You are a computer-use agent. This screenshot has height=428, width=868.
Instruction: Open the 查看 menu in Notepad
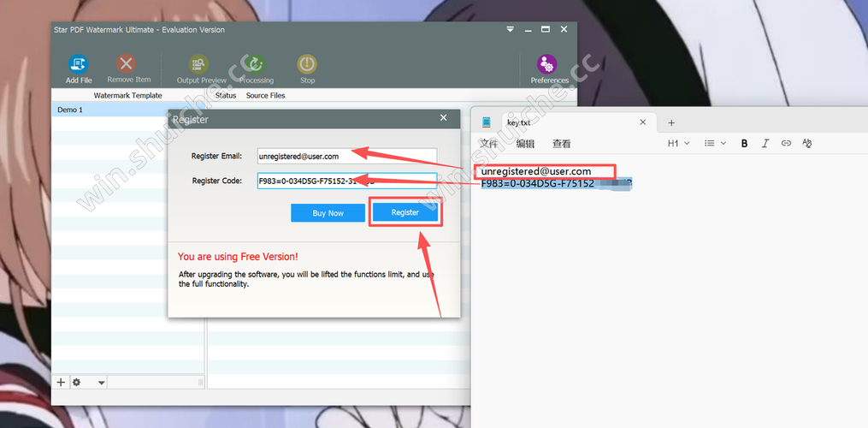[561, 144]
